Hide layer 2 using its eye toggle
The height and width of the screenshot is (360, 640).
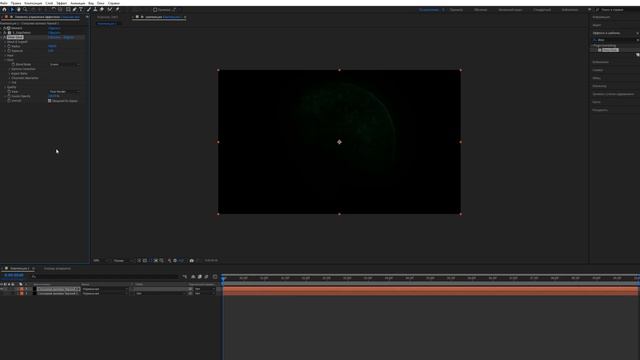tap(2, 293)
